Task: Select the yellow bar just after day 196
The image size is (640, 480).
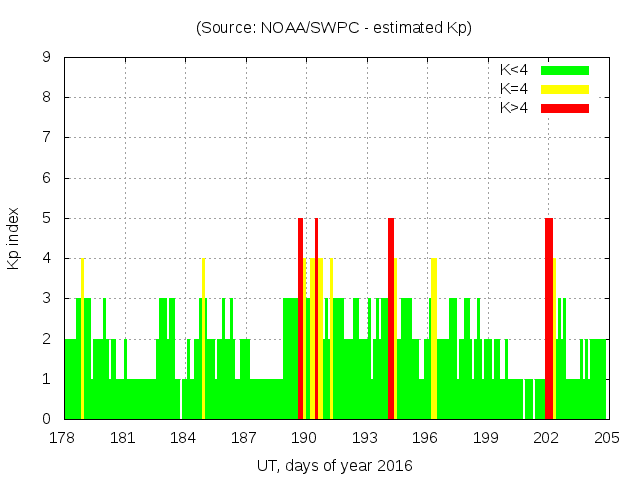Action: coord(434,340)
